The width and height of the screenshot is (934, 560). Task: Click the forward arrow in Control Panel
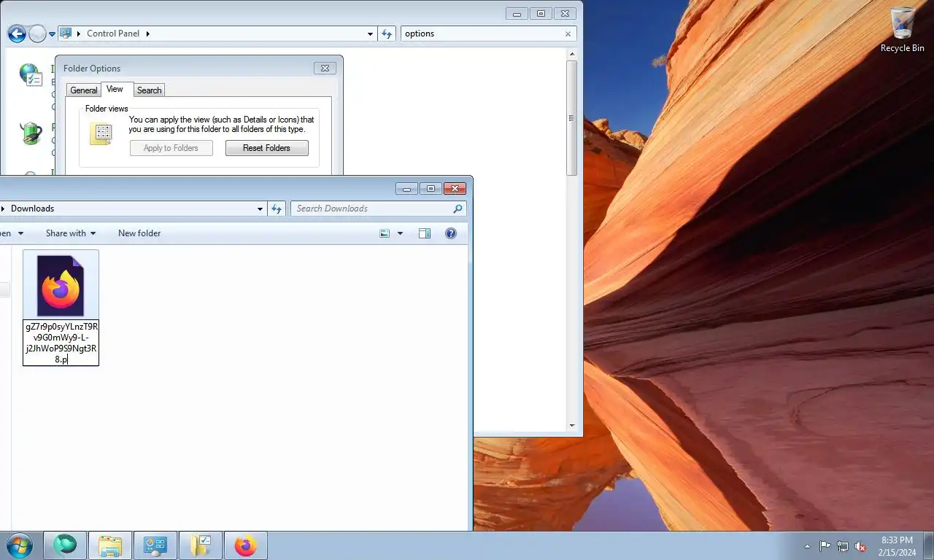[37, 34]
